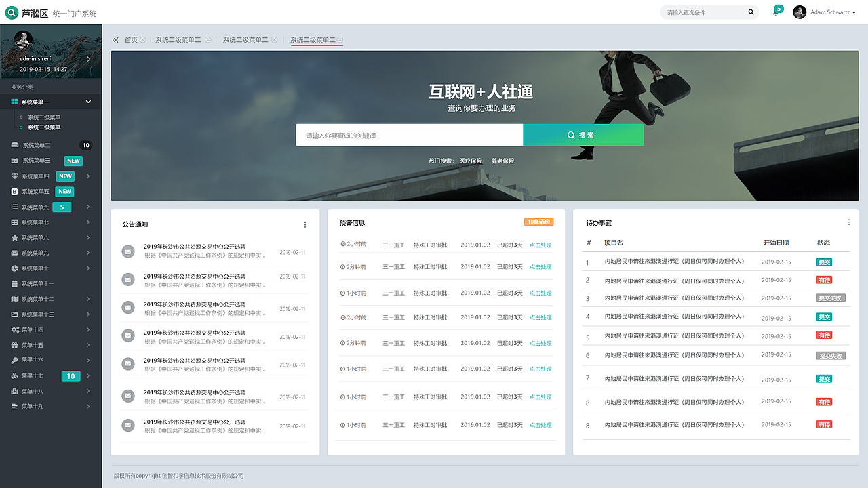This screenshot has height=488, width=868.
Task: Click first announcement mail icon
Action: tap(128, 251)
